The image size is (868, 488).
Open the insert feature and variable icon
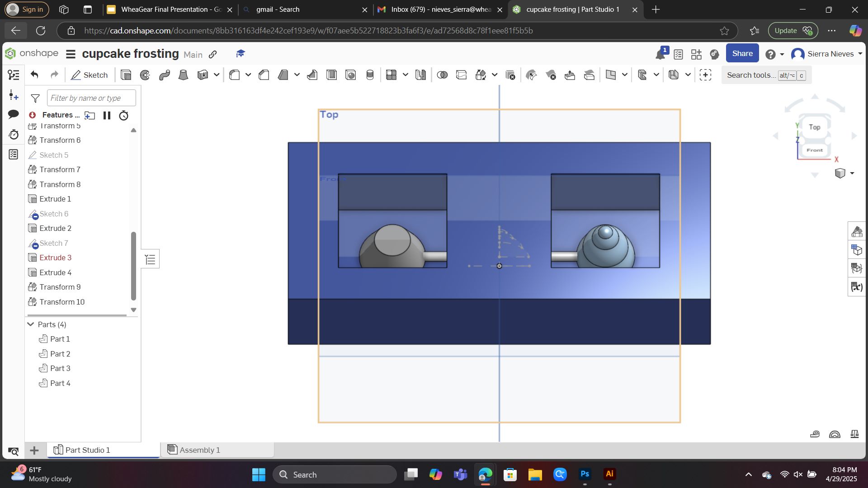click(14, 95)
